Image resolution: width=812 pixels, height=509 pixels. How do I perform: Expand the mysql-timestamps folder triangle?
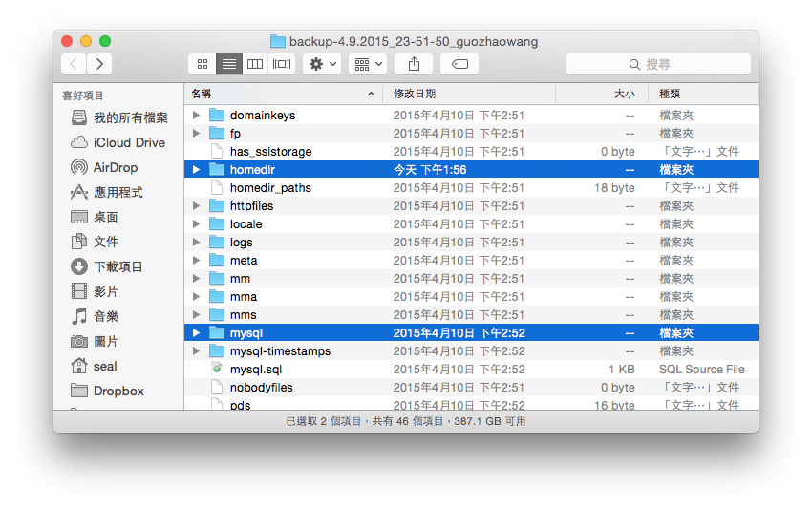tap(196, 350)
